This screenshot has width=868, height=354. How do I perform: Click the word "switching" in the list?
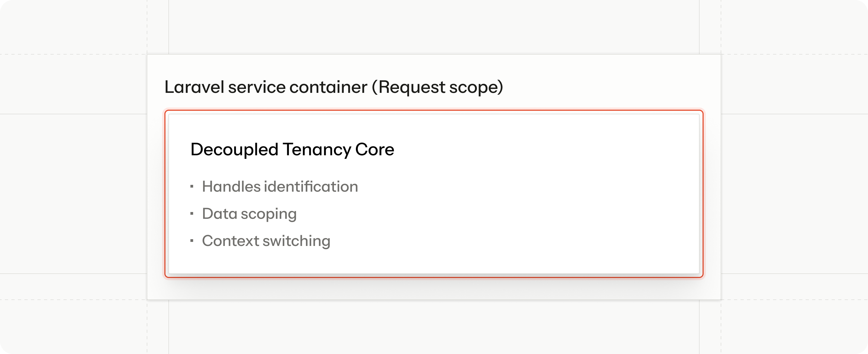(x=296, y=241)
